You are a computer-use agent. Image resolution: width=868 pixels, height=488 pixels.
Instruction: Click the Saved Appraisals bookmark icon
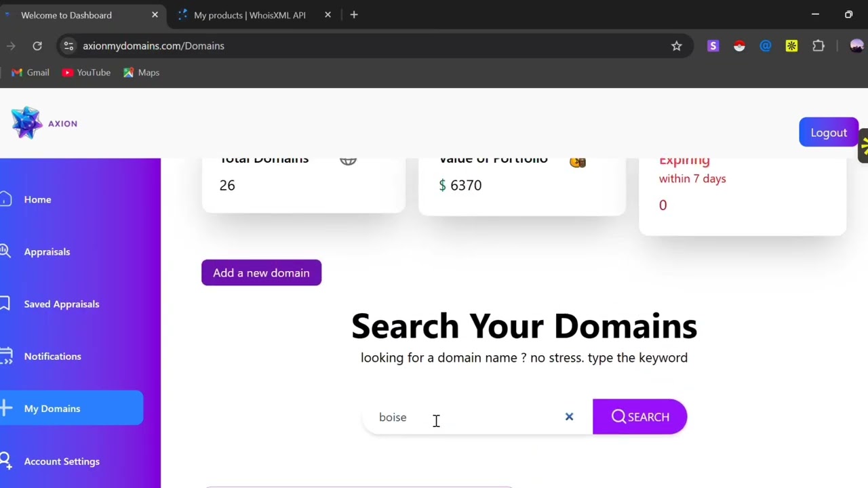coord(5,304)
